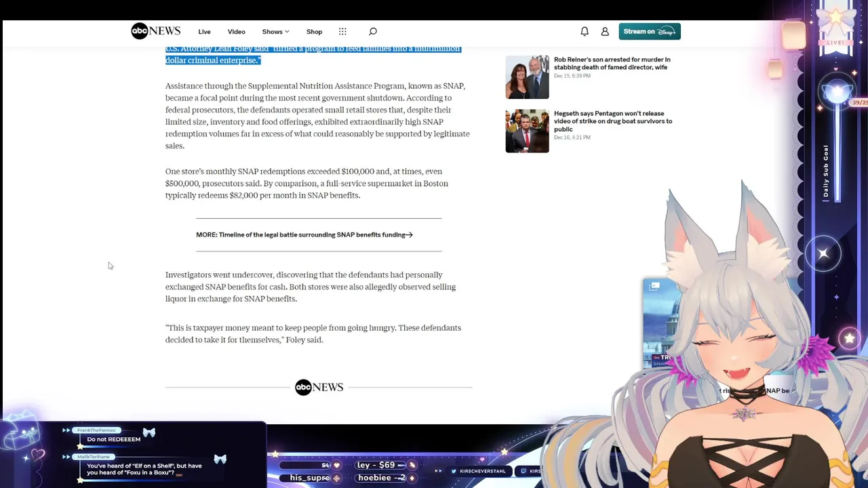
Task: Click the paragraph about one store's monthly SNAP redemptions
Action: [307, 183]
